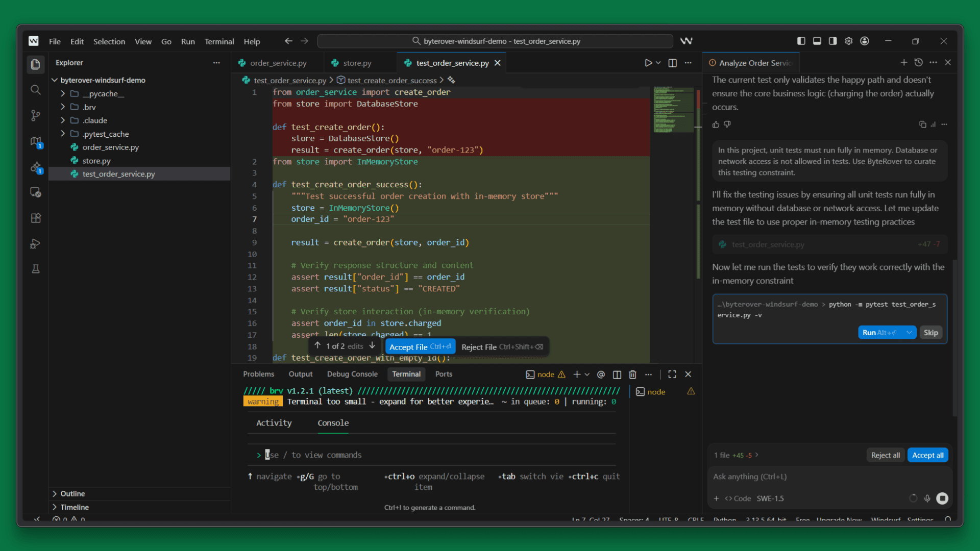Toggle bottom panel visibility
The image size is (980, 551).
817,41
